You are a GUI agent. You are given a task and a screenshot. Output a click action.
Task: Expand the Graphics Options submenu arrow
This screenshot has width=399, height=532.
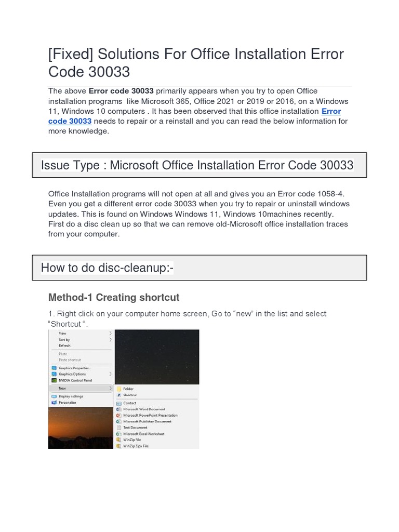tap(110, 374)
